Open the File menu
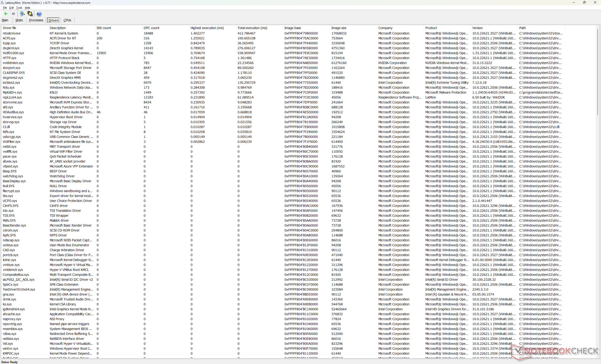Viewport: 601px width, 364px height. coord(5,8)
